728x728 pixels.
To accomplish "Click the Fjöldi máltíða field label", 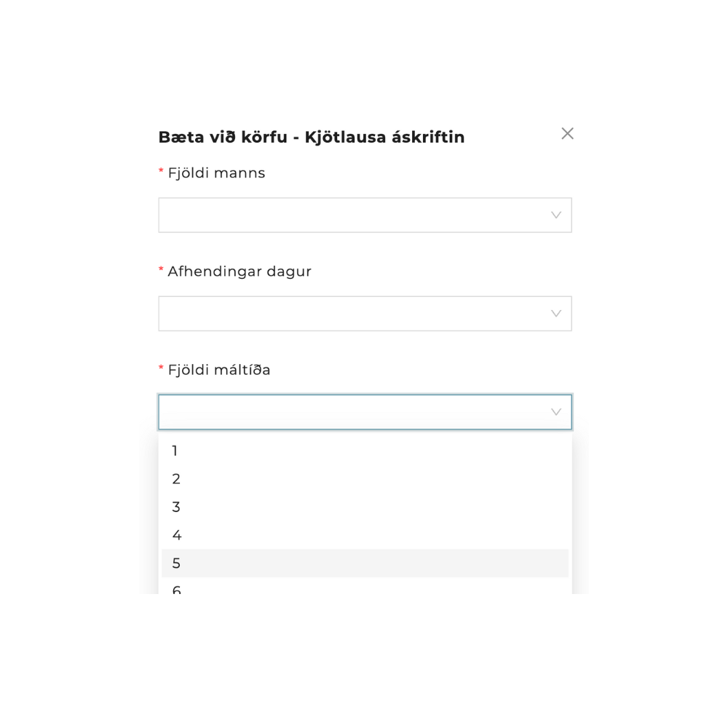I will [x=219, y=370].
